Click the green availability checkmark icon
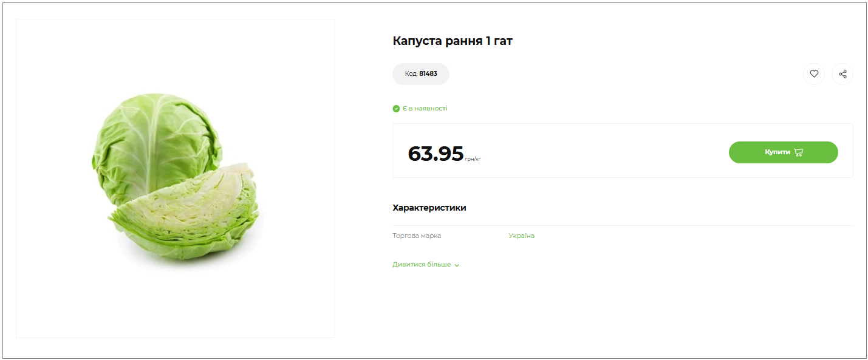Screen dimensions: 868x360 pyautogui.click(x=396, y=109)
